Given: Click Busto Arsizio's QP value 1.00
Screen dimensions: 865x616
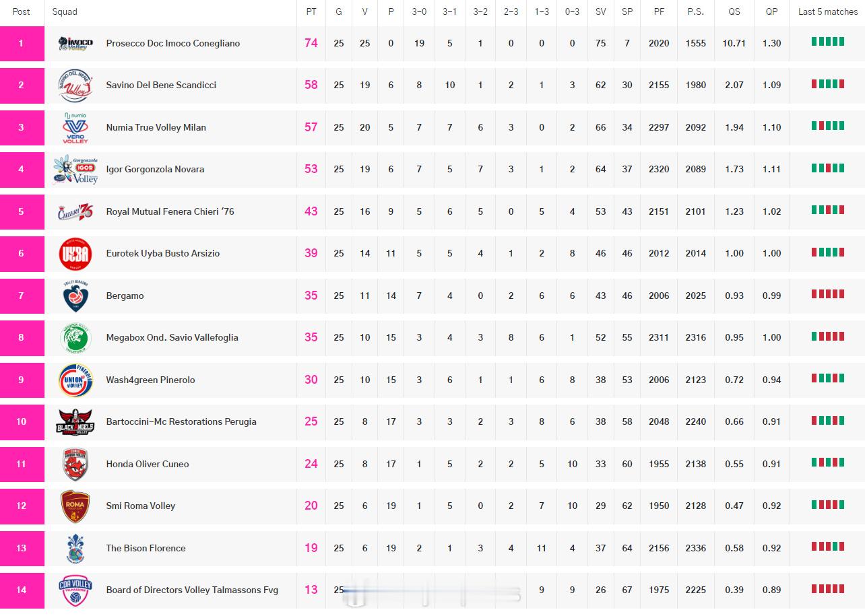Looking at the screenshot, I should tap(771, 253).
